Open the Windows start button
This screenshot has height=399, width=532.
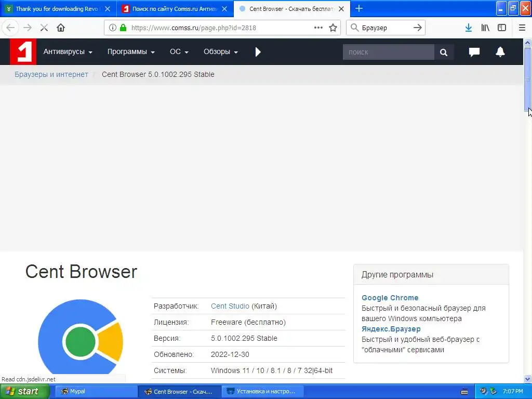point(25,391)
